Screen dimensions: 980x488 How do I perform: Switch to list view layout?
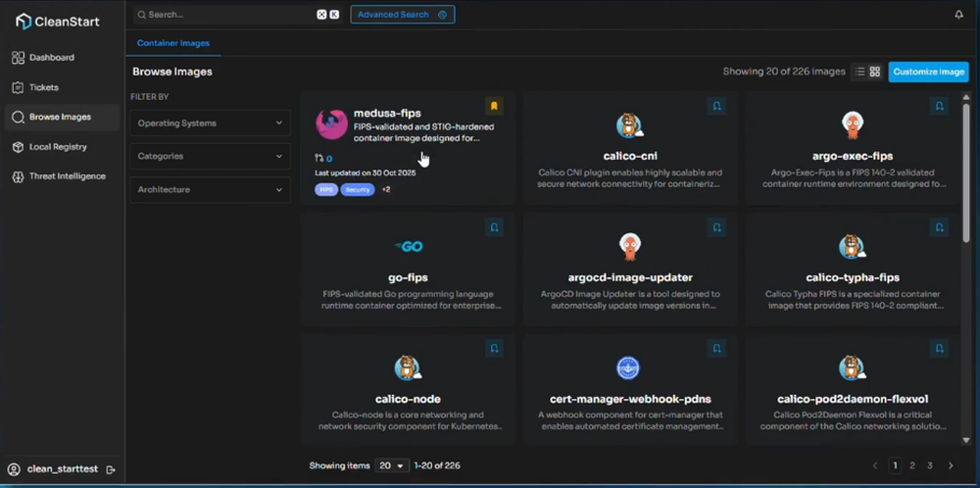860,72
